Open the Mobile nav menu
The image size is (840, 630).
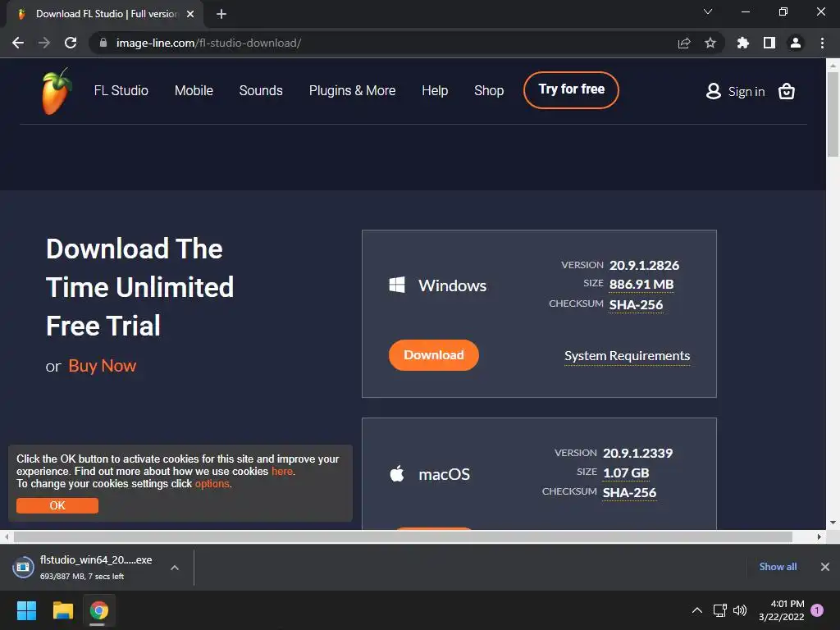click(x=194, y=90)
